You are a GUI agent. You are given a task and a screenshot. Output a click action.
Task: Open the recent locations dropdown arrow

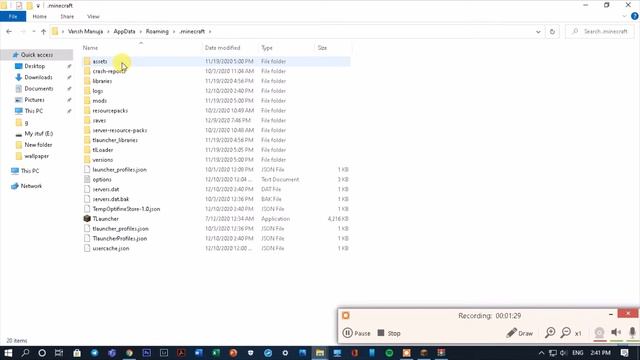pyautogui.click(x=33, y=31)
